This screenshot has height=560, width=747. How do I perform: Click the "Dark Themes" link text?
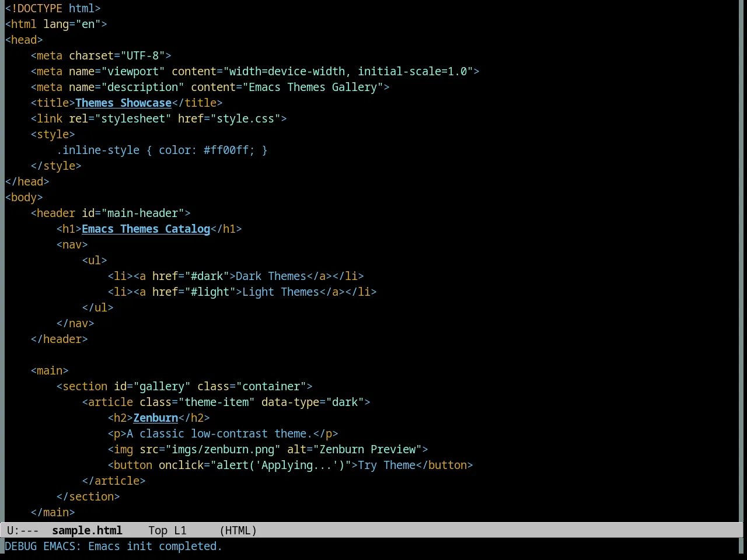pos(271,276)
